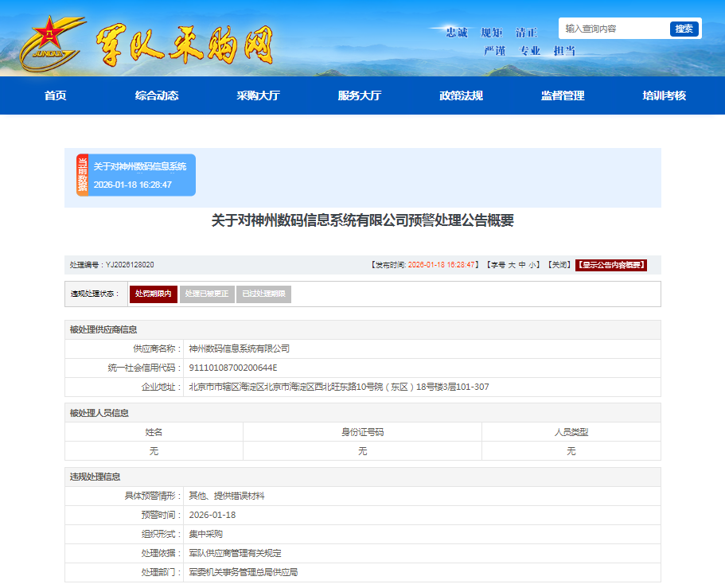Click the 关闭 close link
This screenshot has width=725, height=588.
[559, 265]
